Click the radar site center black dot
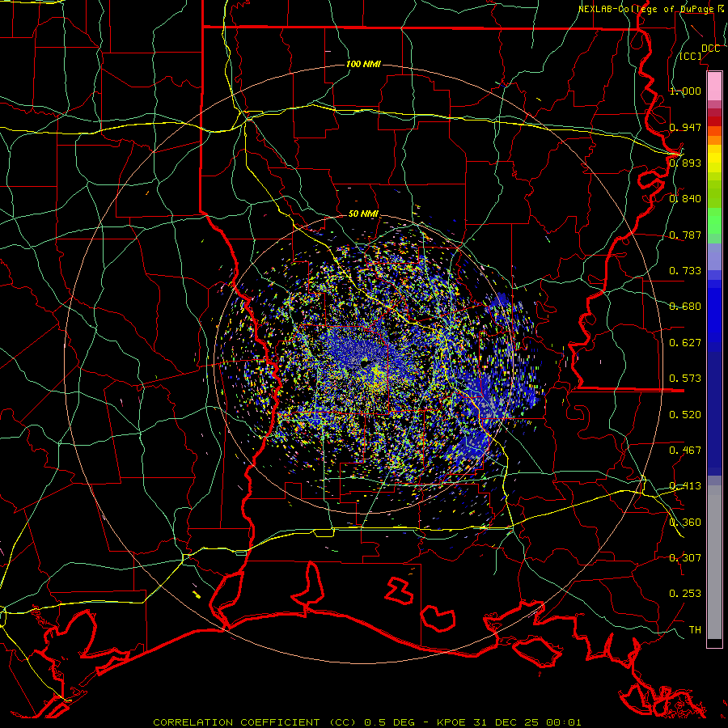This screenshot has height=728, width=728. click(365, 362)
